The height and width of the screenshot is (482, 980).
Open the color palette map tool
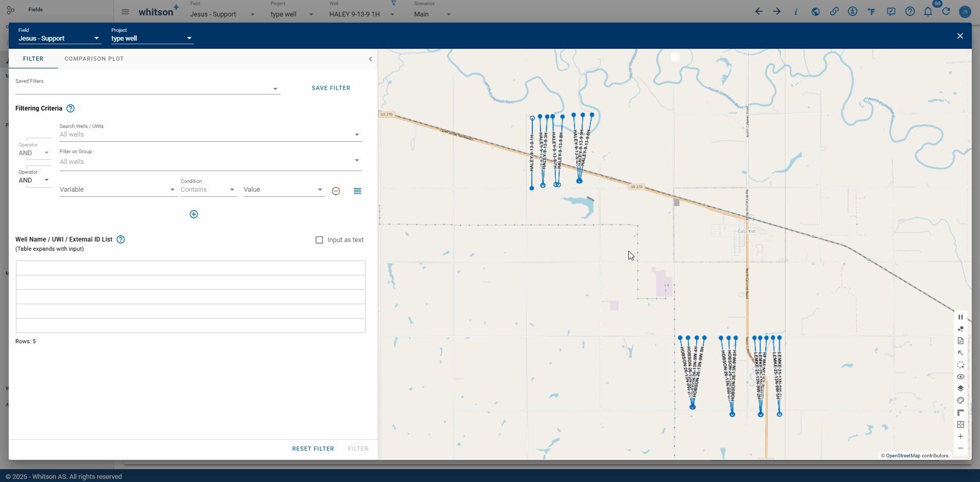pyautogui.click(x=960, y=400)
